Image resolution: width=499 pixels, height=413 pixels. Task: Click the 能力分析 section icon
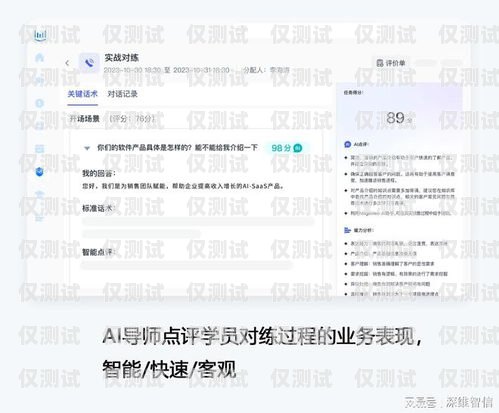[x=347, y=230]
